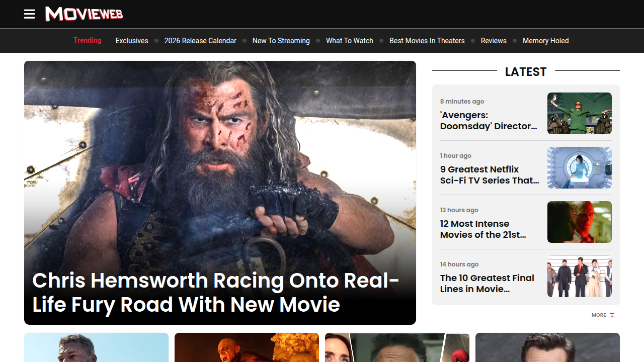Go to the Reviews section
644x362 pixels.
494,41
